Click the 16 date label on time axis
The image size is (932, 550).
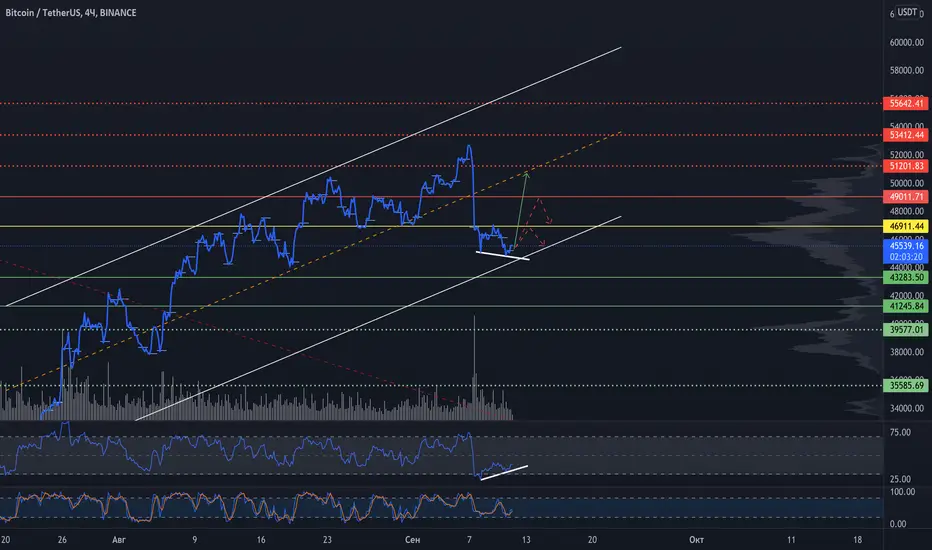[261, 540]
